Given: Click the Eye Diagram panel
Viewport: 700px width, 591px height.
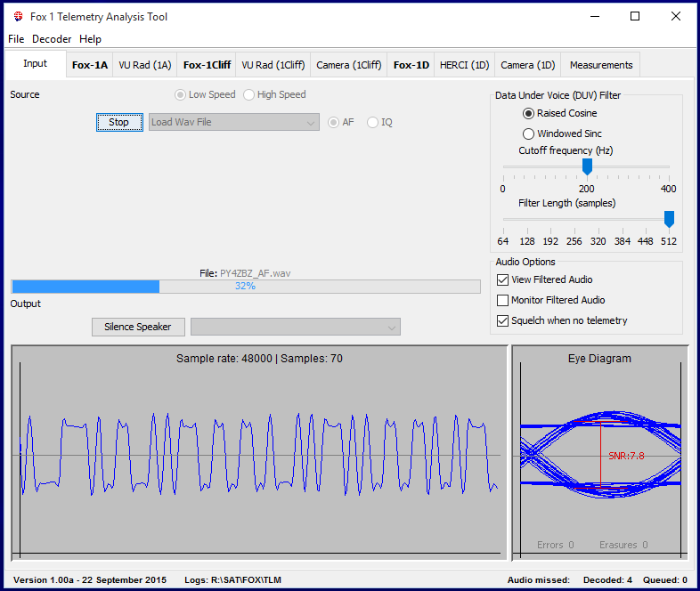Looking at the screenshot, I should tap(600, 453).
